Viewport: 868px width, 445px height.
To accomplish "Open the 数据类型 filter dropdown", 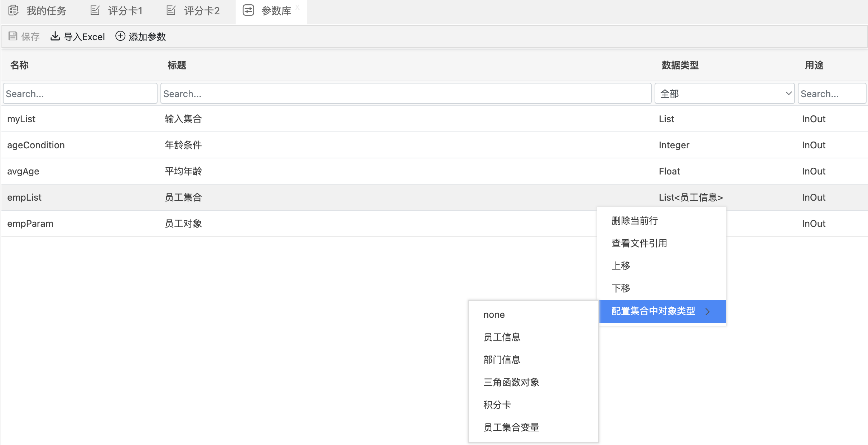I will pyautogui.click(x=724, y=94).
